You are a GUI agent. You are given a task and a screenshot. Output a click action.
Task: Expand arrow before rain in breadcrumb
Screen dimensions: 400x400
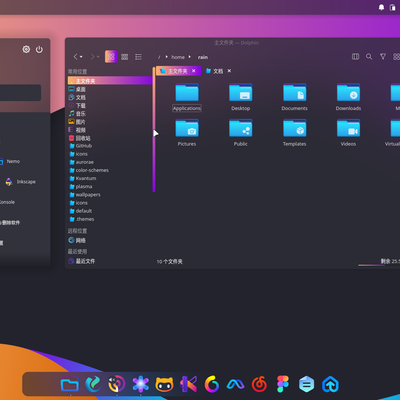(x=190, y=57)
